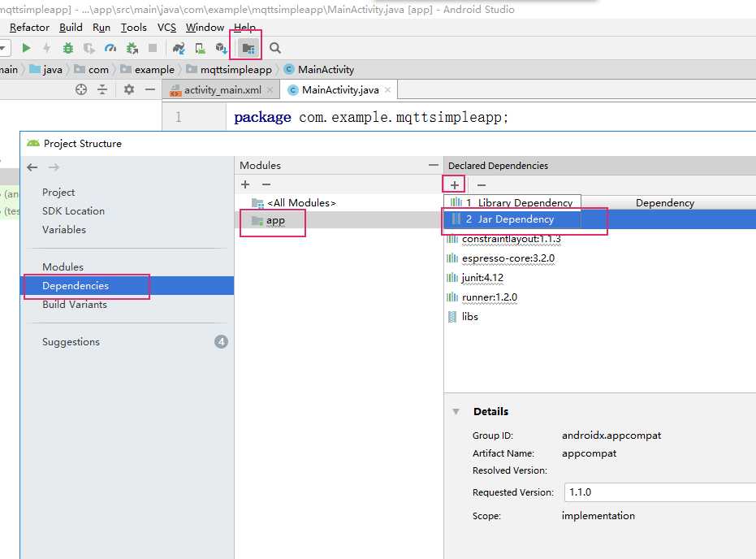Select MainActivity in breadcrumb
Viewport: 756px width, 559px height.
point(319,70)
